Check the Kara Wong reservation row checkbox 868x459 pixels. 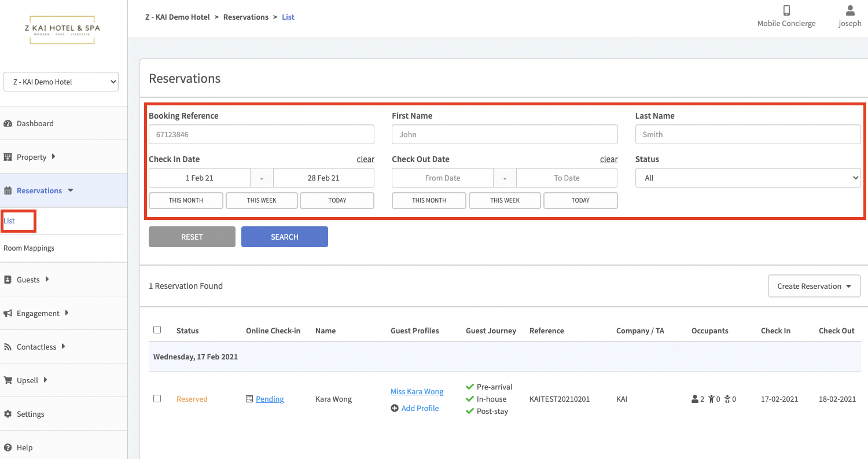coord(157,399)
